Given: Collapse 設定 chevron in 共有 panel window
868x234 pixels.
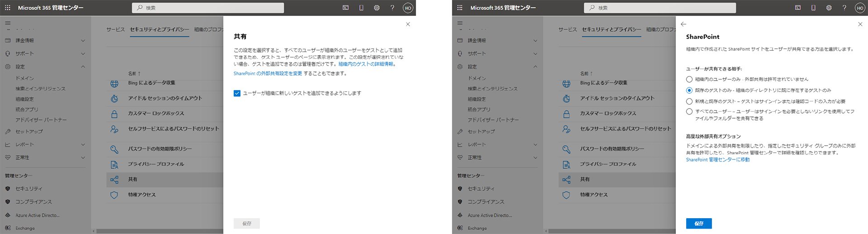Looking at the screenshot, I should [x=83, y=67].
